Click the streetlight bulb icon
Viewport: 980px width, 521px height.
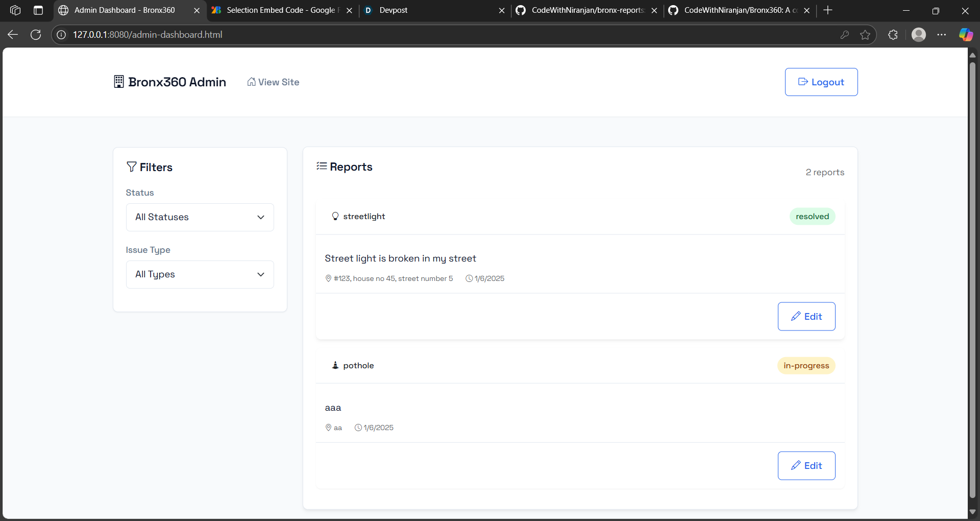pyautogui.click(x=335, y=216)
